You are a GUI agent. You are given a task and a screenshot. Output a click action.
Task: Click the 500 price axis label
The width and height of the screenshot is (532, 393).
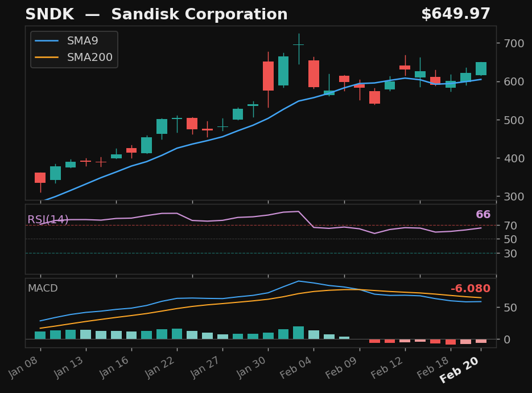(514, 120)
